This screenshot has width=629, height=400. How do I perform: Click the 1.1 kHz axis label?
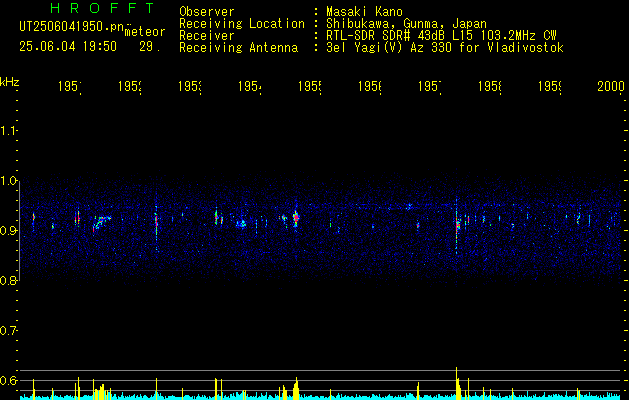(9, 130)
